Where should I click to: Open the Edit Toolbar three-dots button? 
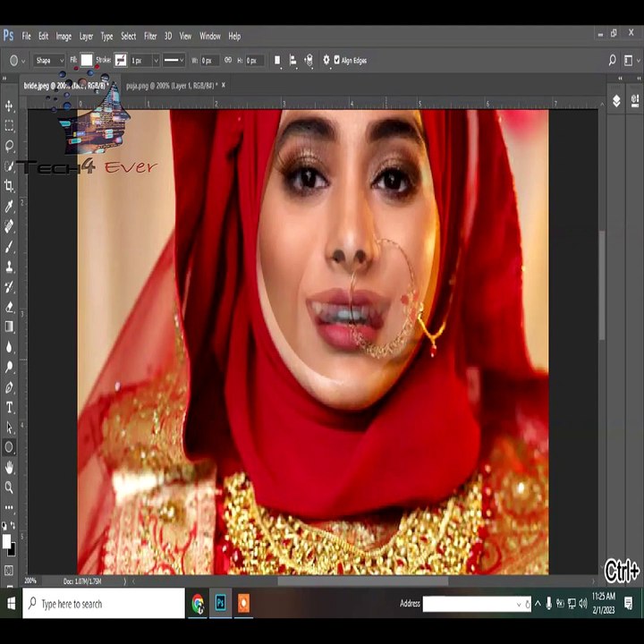click(x=9, y=508)
